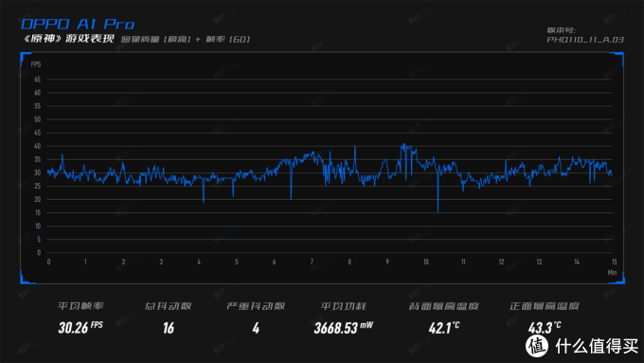The image size is (644, 363).
Task: Click the 平均功耗 label
Action: pos(344,306)
